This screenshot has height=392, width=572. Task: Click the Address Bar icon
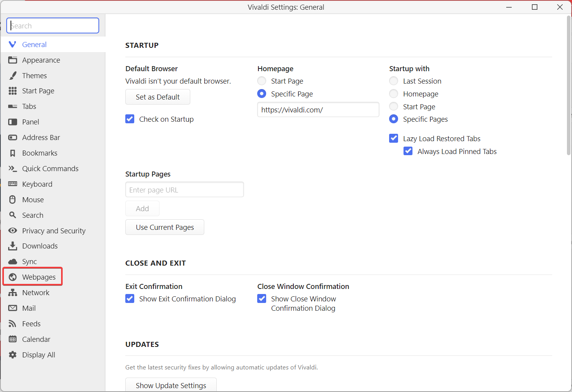pos(12,137)
